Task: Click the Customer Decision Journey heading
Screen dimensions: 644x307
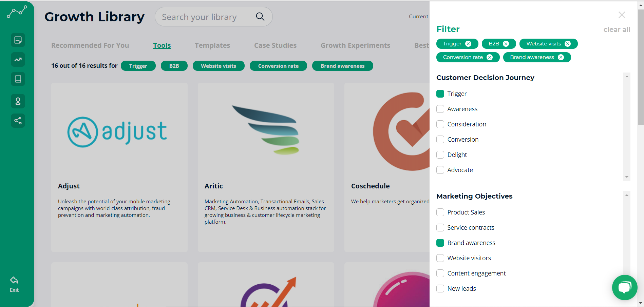Action: tap(485, 78)
